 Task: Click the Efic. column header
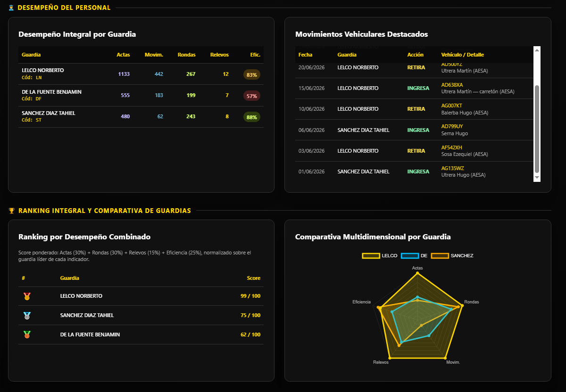click(x=255, y=55)
